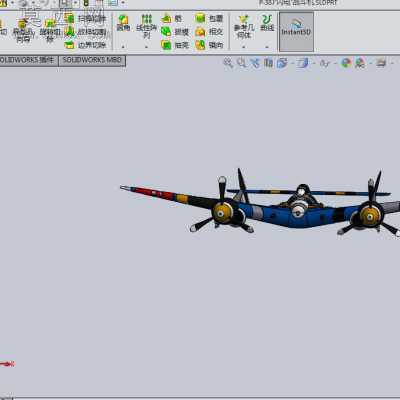Select the Intersect (相交) tool

(209, 32)
